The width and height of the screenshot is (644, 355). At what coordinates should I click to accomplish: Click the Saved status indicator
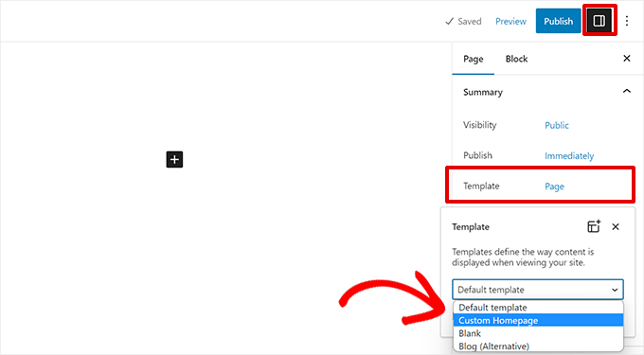pyautogui.click(x=463, y=22)
